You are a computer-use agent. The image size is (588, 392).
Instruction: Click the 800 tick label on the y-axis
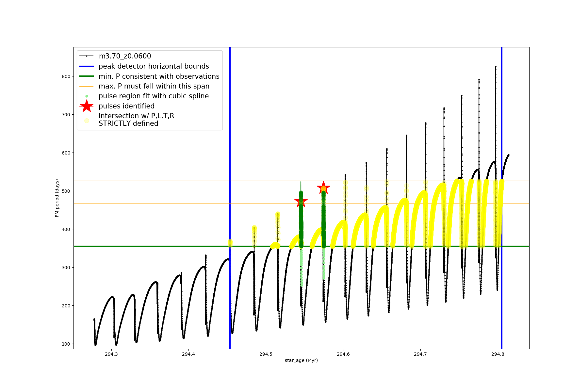66,76
